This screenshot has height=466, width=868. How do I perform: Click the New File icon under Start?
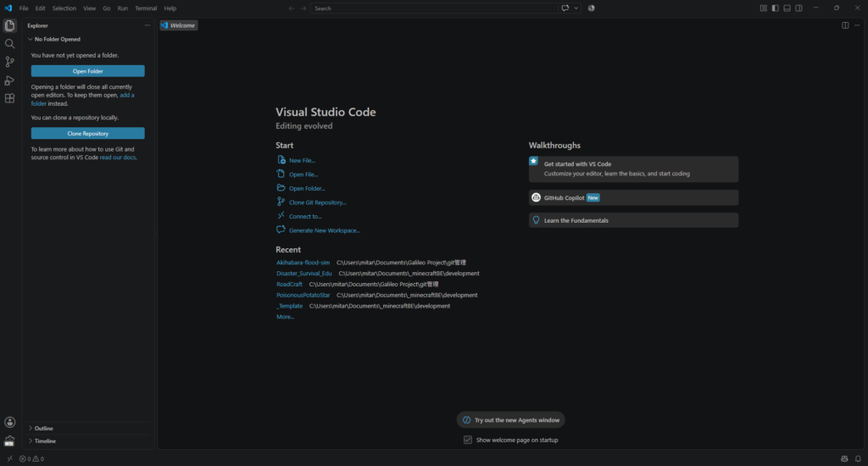pyautogui.click(x=281, y=160)
